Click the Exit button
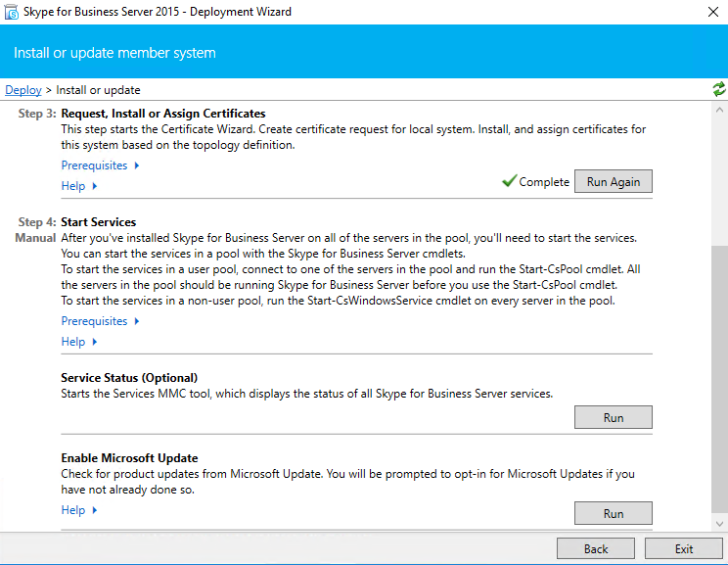The width and height of the screenshot is (728, 565). coord(683,548)
